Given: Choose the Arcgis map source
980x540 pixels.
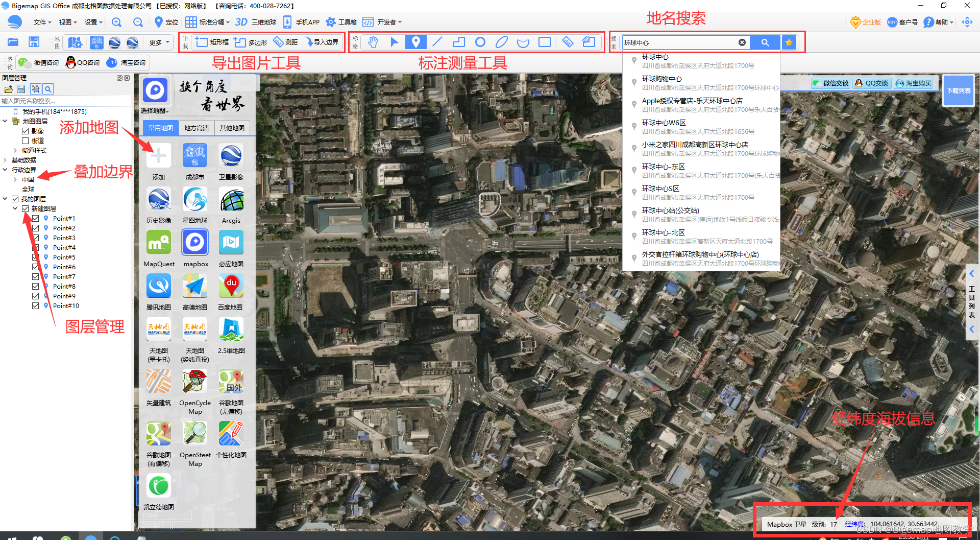Looking at the screenshot, I should [x=231, y=205].
